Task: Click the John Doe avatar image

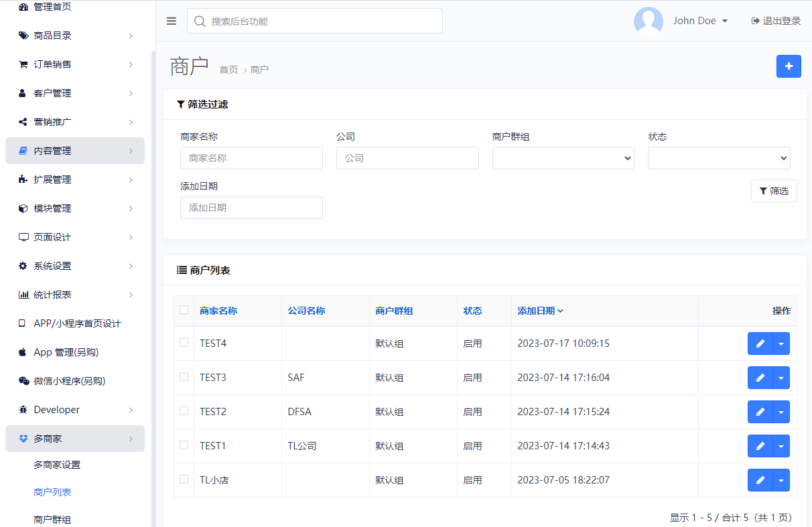Action: point(649,21)
